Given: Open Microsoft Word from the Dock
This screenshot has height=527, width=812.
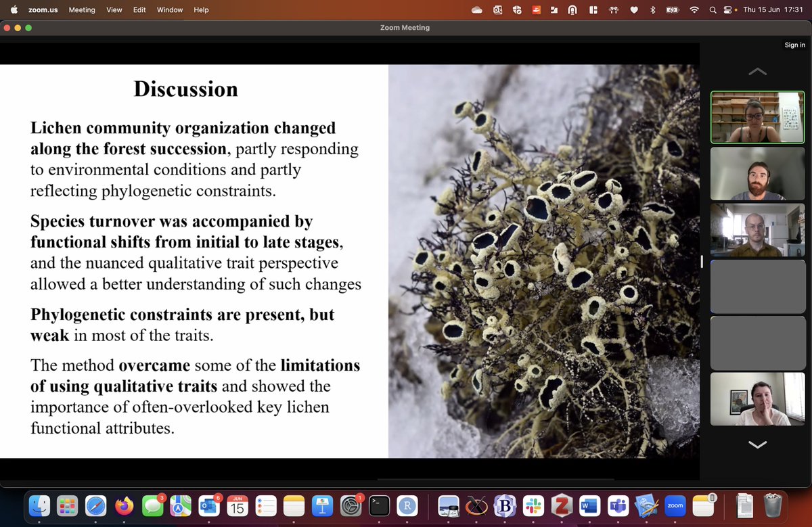Looking at the screenshot, I should [x=590, y=505].
